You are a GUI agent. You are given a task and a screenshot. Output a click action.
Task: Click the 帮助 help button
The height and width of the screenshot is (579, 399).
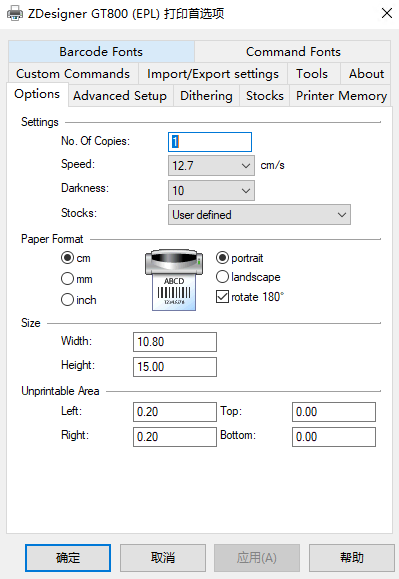point(352,558)
